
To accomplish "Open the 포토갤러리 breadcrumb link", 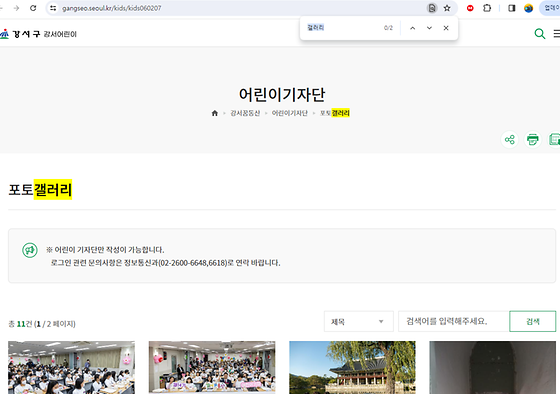I will click(335, 113).
